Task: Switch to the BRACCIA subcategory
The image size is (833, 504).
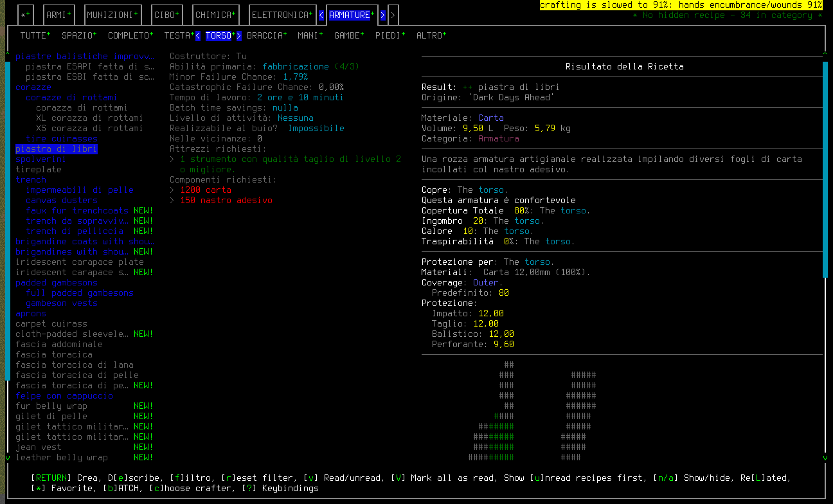Action: [x=267, y=35]
